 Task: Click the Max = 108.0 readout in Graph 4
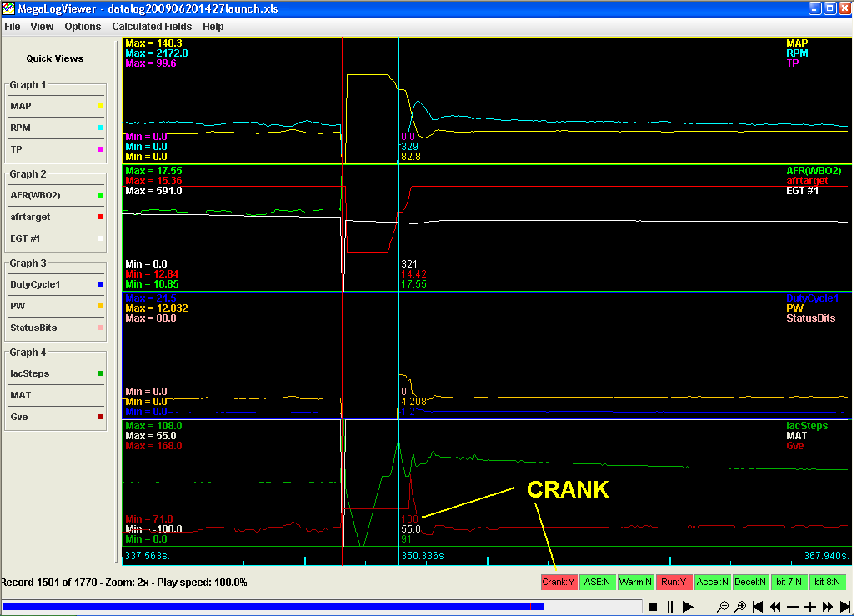[153, 426]
